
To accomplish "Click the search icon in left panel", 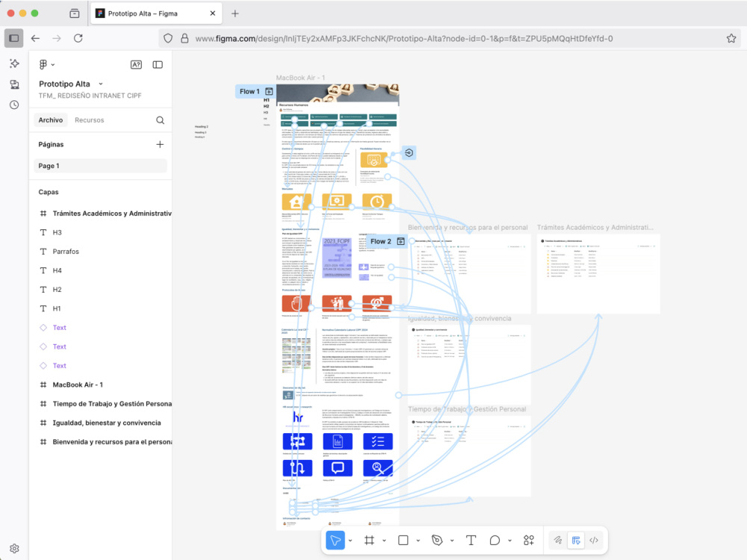I will (x=160, y=120).
